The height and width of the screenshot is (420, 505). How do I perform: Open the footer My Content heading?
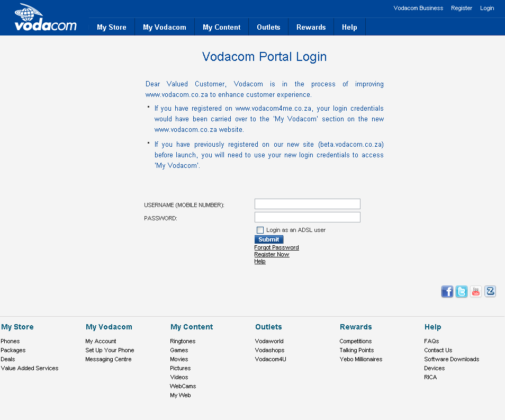pos(192,327)
